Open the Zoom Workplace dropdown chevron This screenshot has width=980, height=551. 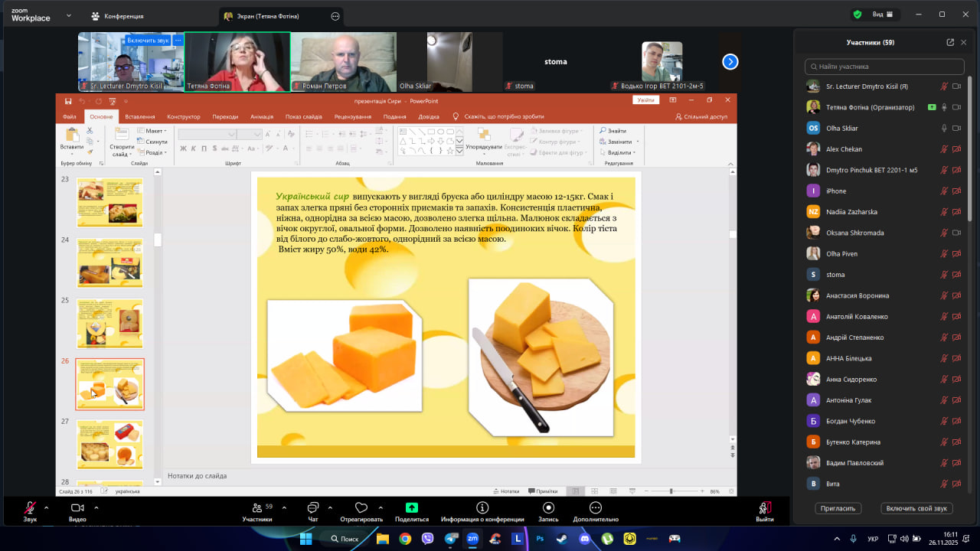[69, 15]
